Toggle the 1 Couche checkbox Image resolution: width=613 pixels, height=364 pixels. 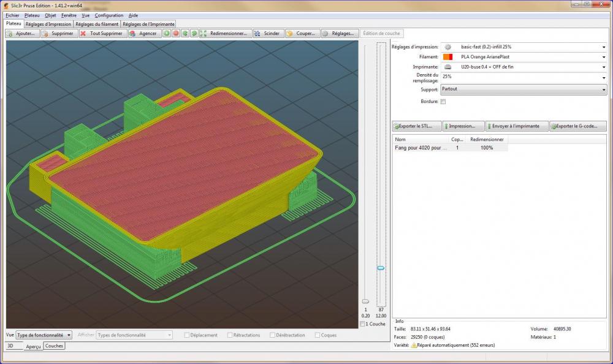click(363, 324)
